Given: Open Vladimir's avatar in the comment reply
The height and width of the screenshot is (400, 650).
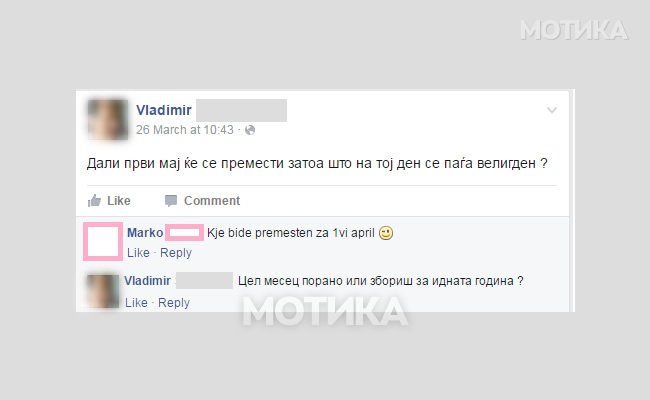Looking at the screenshot, I should coord(103,291).
